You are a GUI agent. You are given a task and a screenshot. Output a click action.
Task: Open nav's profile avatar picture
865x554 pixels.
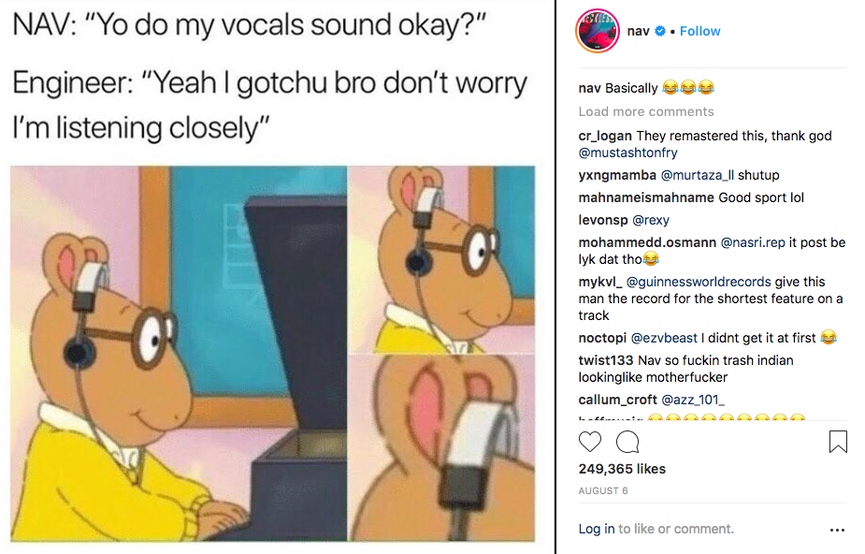pyautogui.click(x=597, y=31)
